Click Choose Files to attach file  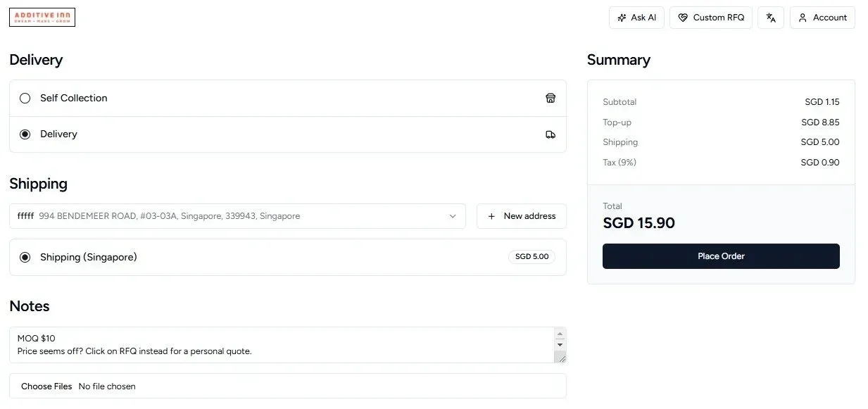tap(46, 386)
